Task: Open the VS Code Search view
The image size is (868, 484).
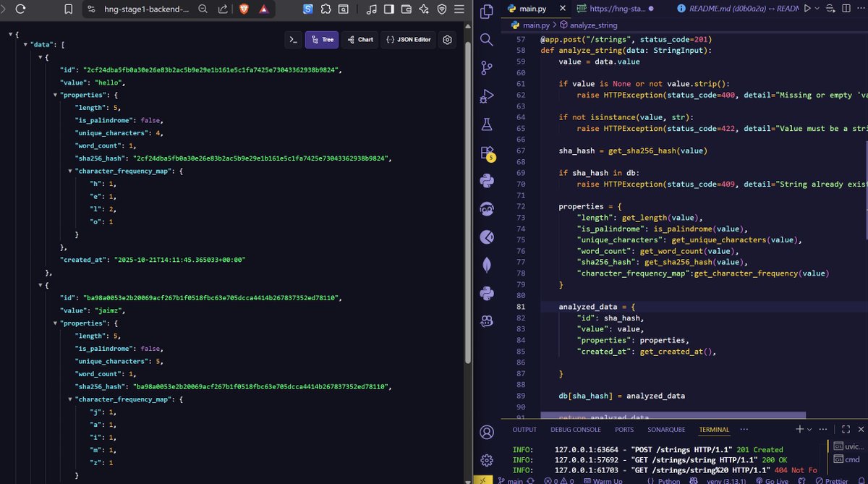Action: (487, 40)
